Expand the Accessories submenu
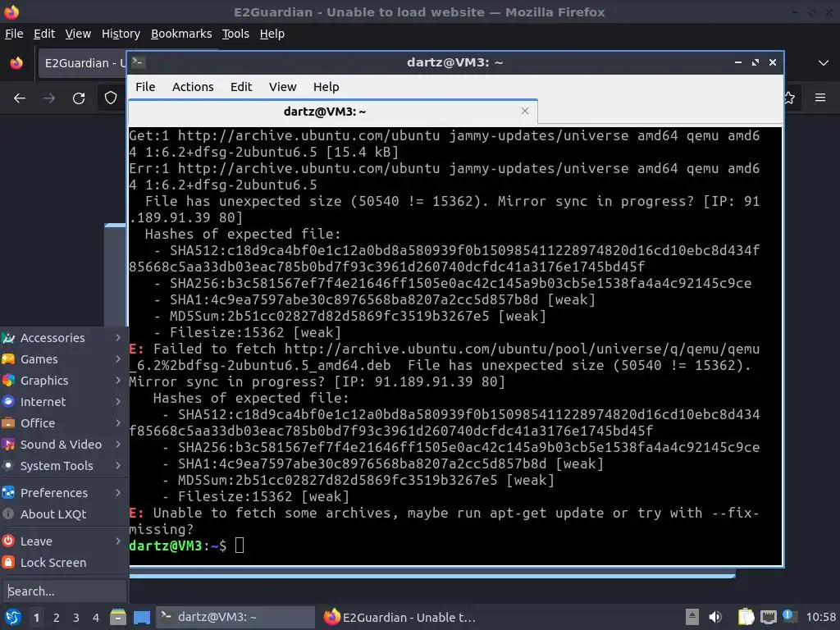The image size is (840, 630). point(63,338)
